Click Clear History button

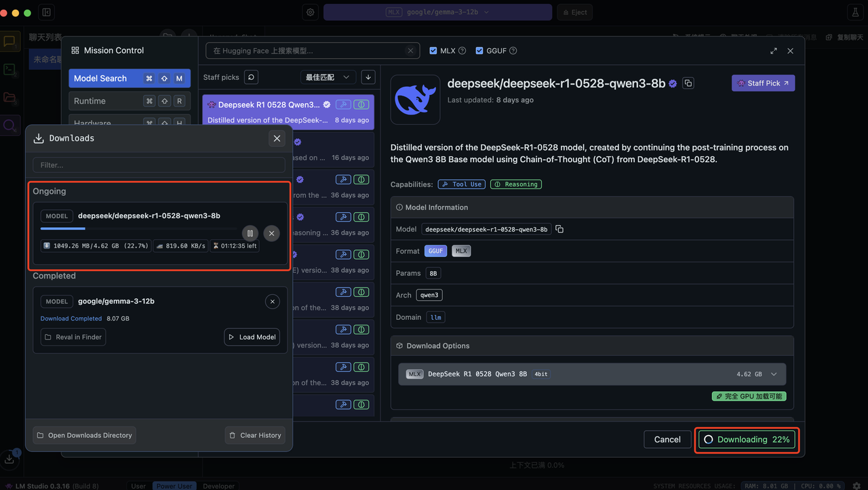point(255,435)
